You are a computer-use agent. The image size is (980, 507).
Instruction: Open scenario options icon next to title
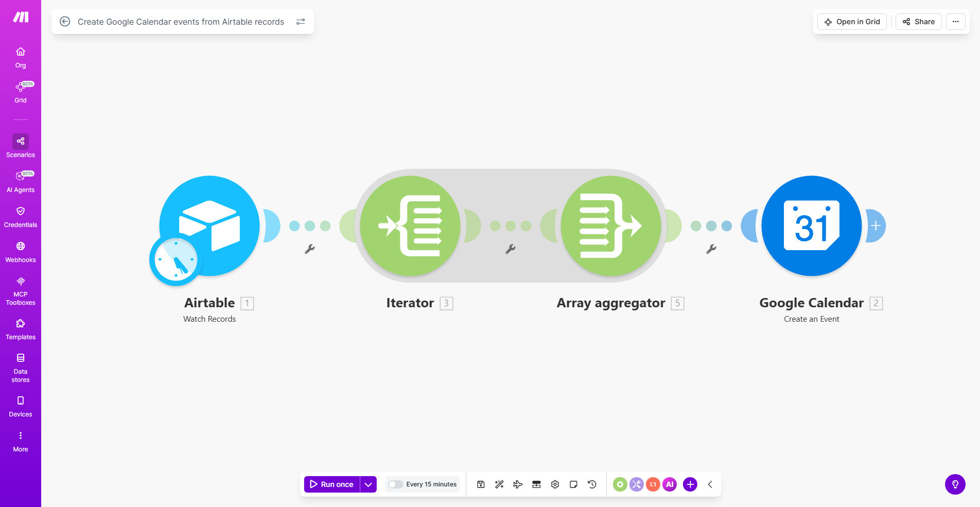pyautogui.click(x=301, y=22)
